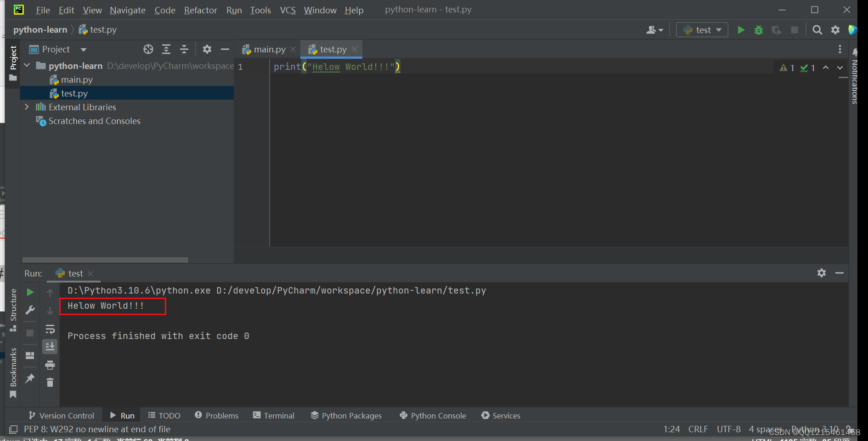Open the test run configuration dropdown

pyautogui.click(x=702, y=30)
